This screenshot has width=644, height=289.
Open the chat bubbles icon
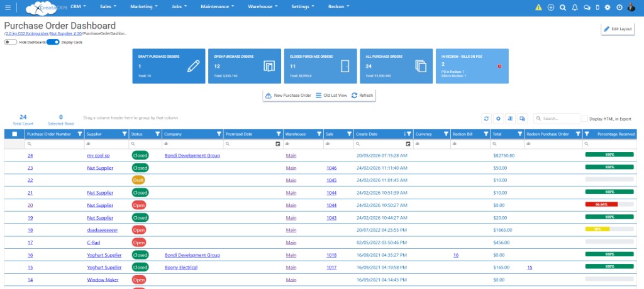pos(587,8)
